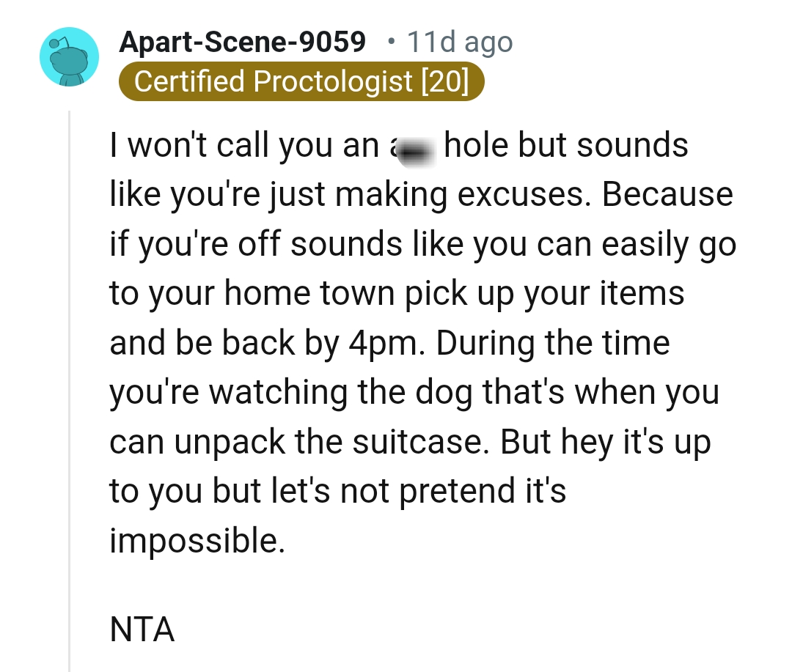Click the NTA verdict text
This screenshot has height=672, width=792.
point(142,629)
